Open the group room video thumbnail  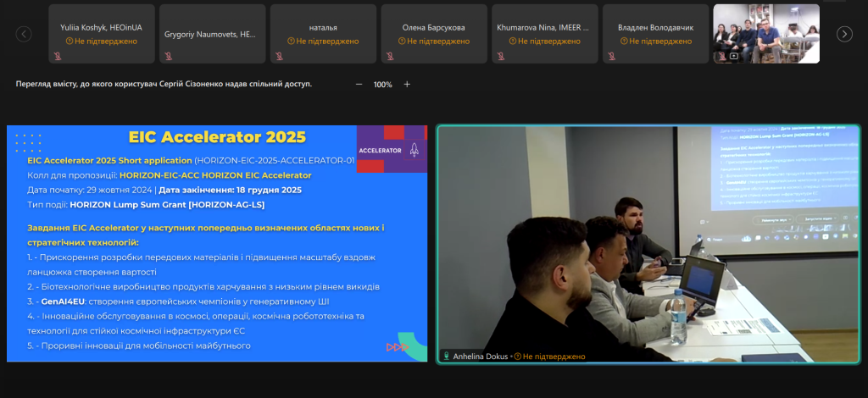tap(766, 34)
